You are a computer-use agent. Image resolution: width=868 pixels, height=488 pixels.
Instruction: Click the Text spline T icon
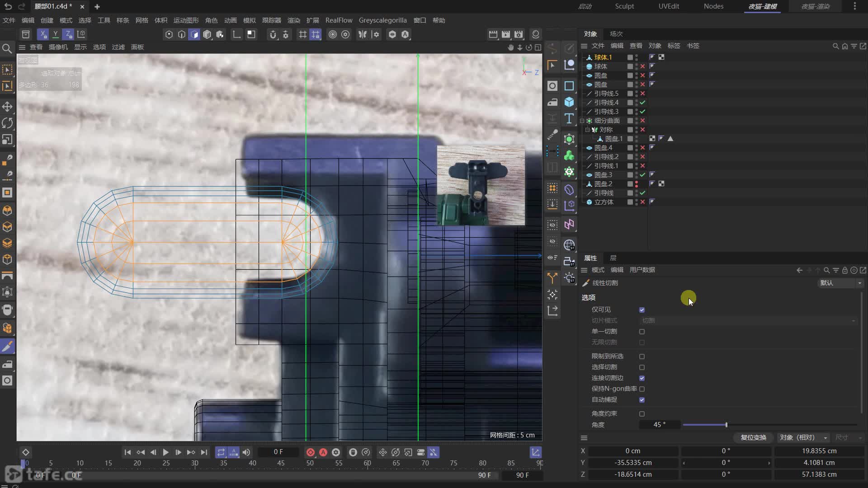coord(569,119)
